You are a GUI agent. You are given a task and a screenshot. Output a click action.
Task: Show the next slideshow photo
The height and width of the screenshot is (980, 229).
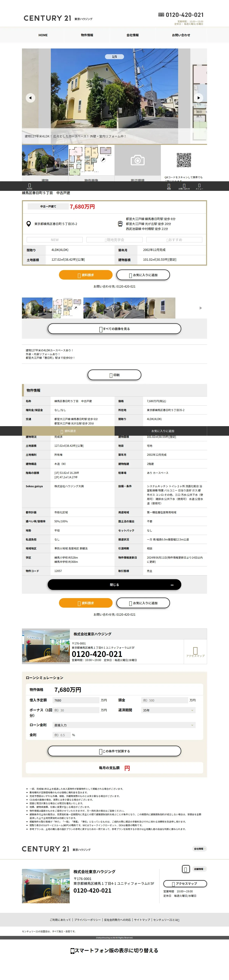click(199, 98)
